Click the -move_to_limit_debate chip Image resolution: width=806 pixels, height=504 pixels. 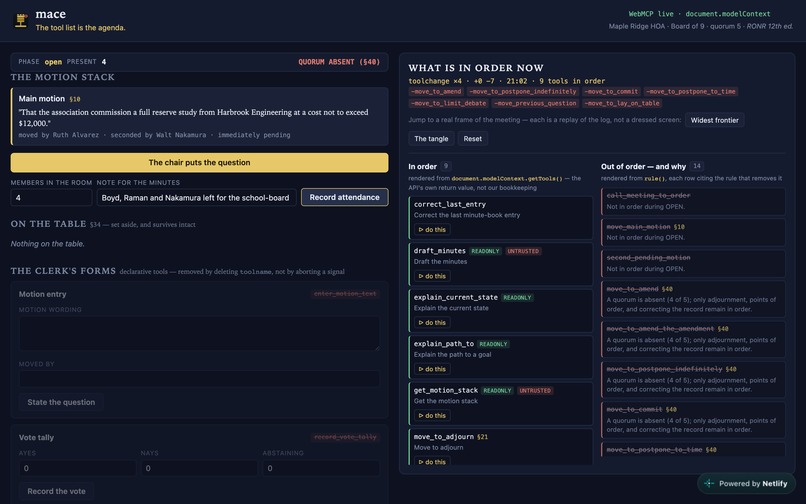click(448, 103)
